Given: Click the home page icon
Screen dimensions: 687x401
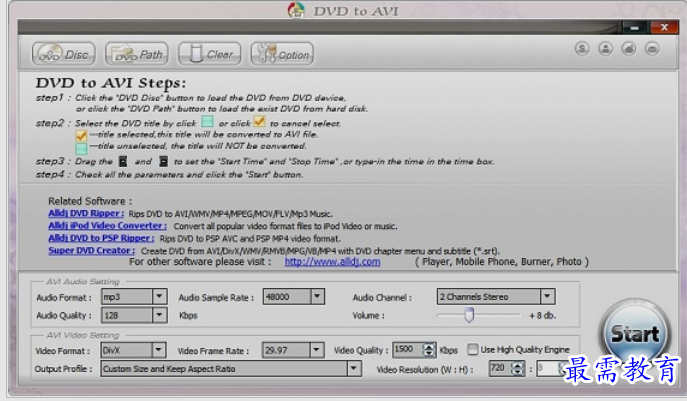Looking at the screenshot, I should 629,48.
